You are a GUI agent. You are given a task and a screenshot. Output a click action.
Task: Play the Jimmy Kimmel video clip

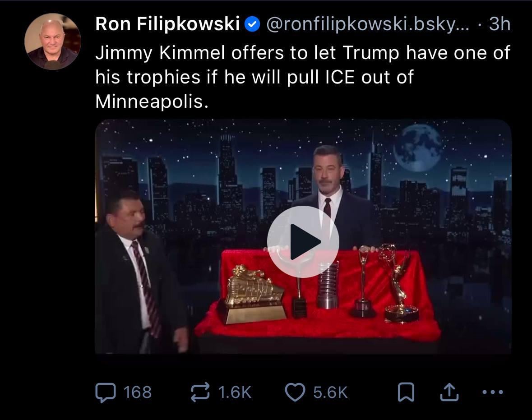[303, 241]
